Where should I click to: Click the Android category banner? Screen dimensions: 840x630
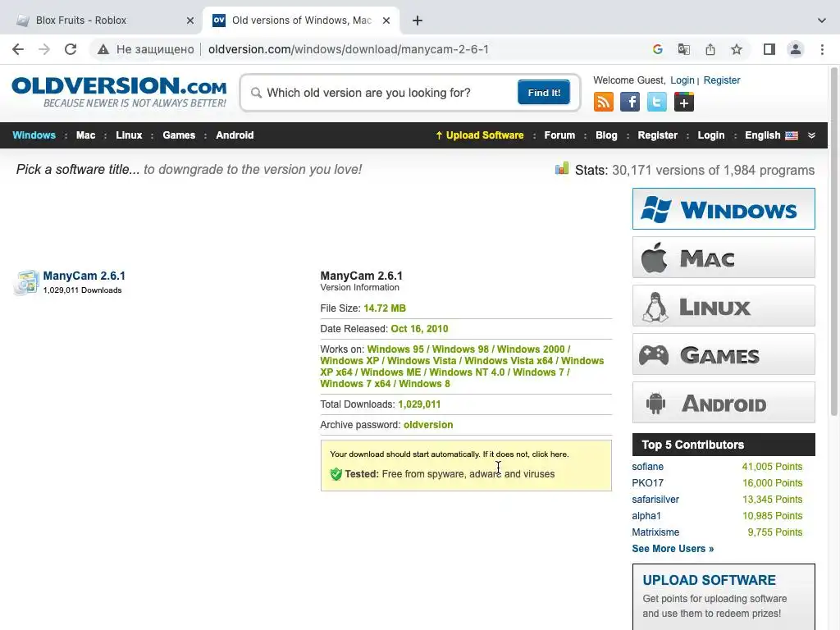[x=724, y=402]
